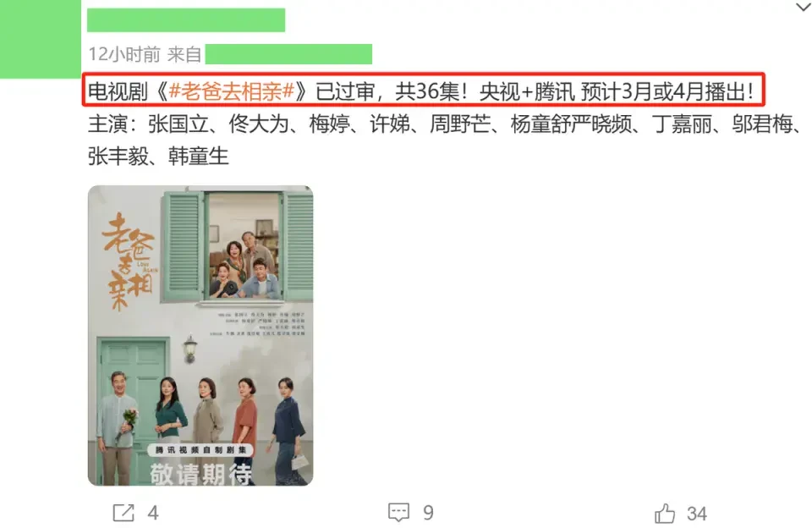Click the comment count 9
The height and width of the screenshot is (528, 812).
click(x=428, y=513)
